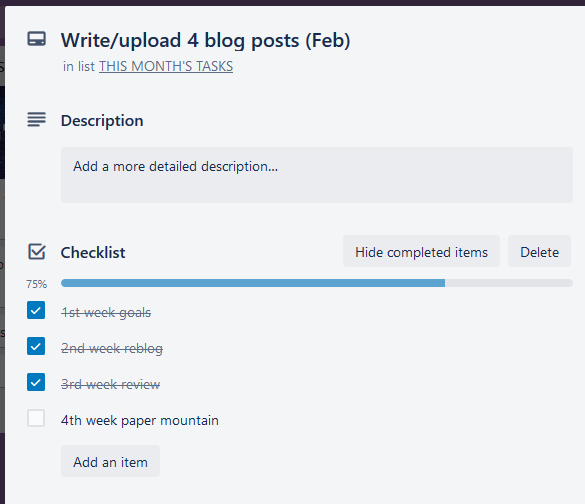Click Hide completed items button
Screen dimensions: 585x504
tap(421, 251)
